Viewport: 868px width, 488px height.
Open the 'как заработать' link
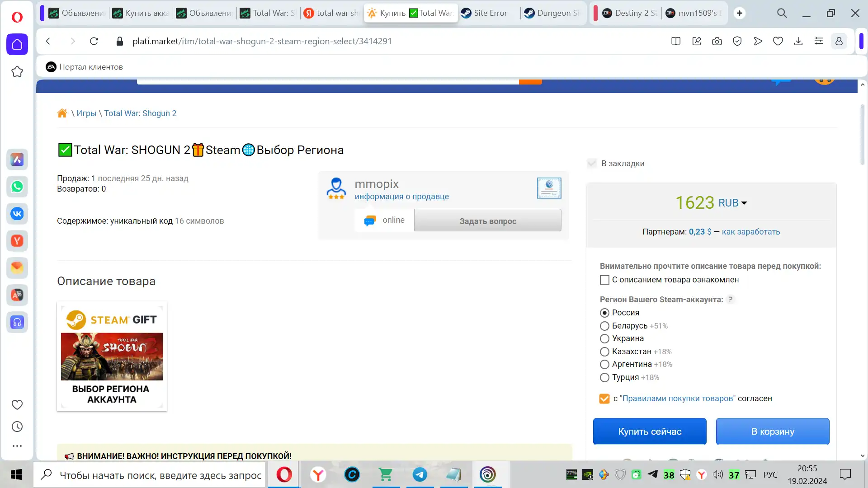click(x=751, y=232)
